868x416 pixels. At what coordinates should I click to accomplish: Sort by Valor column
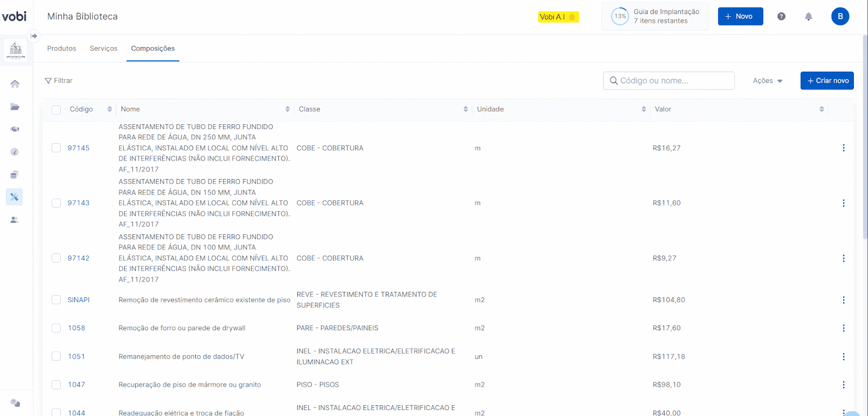click(x=821, y=109)
